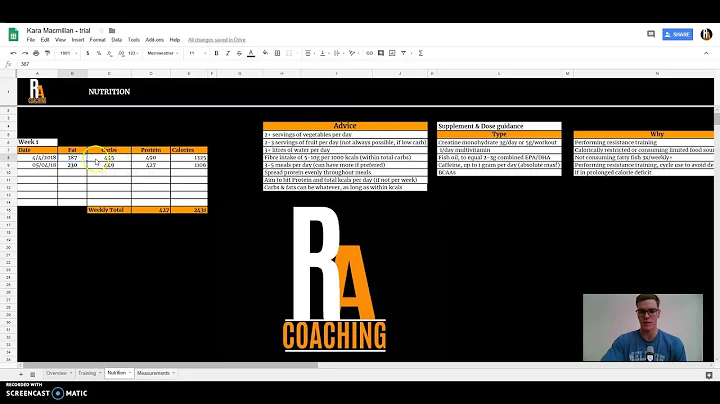Open the Nutrition tab arrow menu
Viewport: 720px width, 404px height.
[x=130, y=373]
